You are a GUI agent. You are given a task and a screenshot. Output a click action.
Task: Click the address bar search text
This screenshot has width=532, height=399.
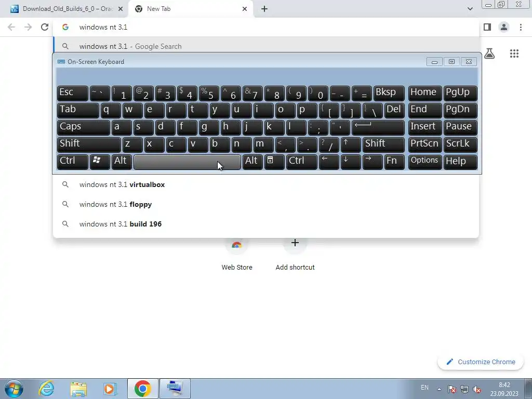(103, 27)
